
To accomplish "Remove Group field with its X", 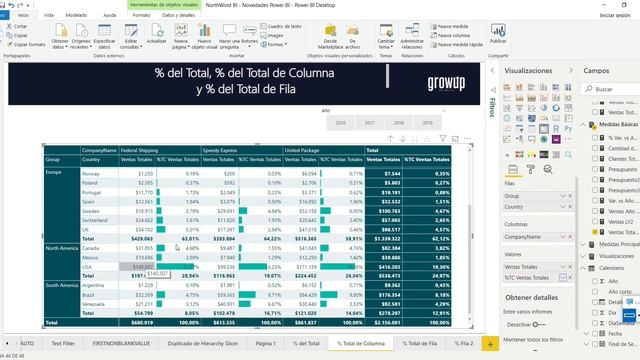I will (x=570, y=196).
